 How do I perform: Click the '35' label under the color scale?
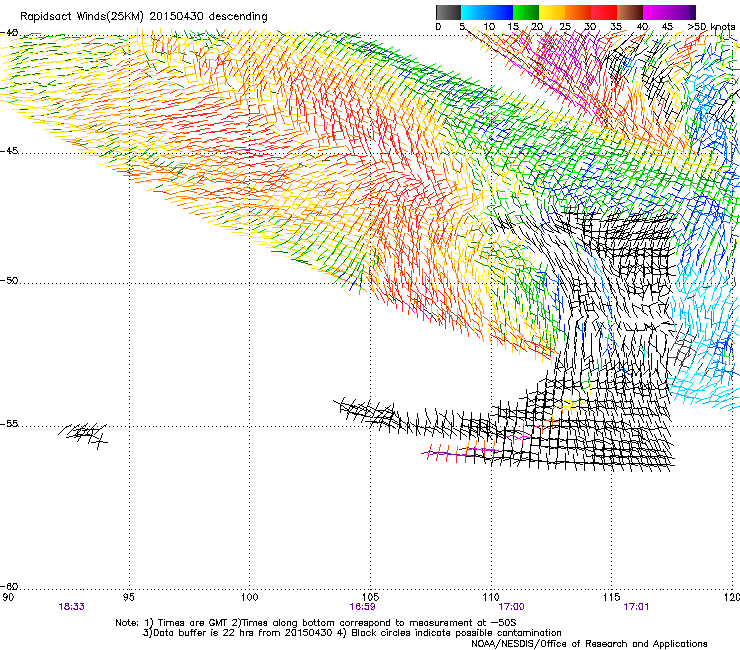tap(616, 27)
